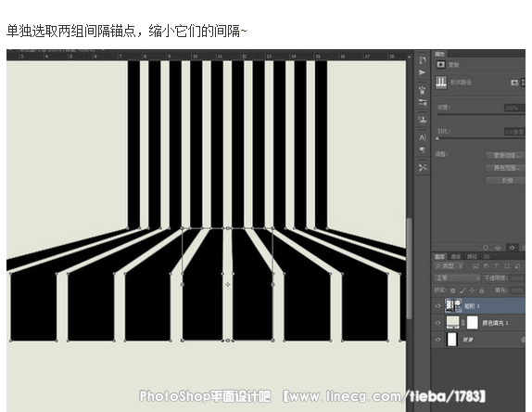Select the 颜色填充 1 layer mask thumbnail
The width and height of the screenshot is (532, 412).
tap(473, 322)
